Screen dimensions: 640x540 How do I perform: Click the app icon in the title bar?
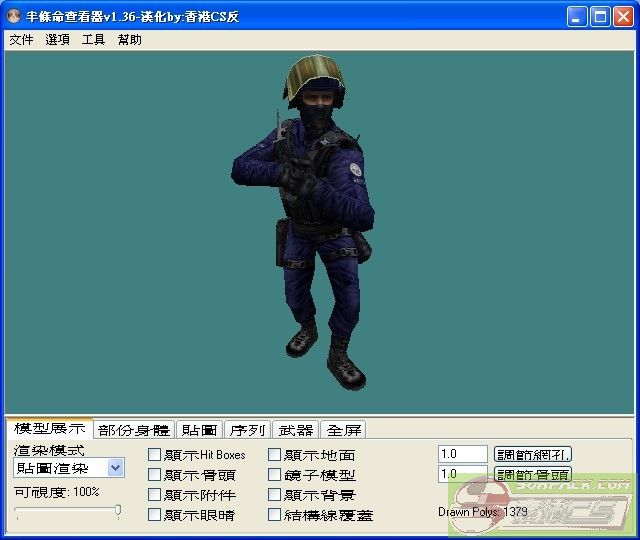(x=14, y=17)
